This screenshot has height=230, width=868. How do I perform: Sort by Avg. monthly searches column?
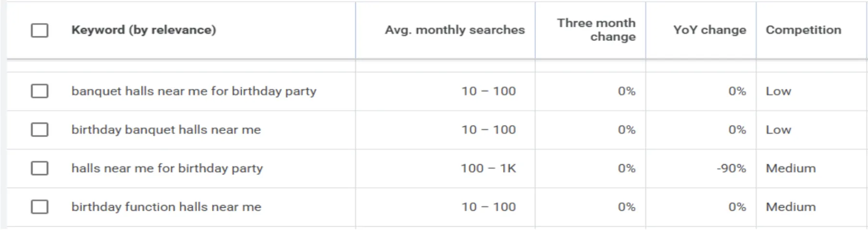[x=455, y=30]
